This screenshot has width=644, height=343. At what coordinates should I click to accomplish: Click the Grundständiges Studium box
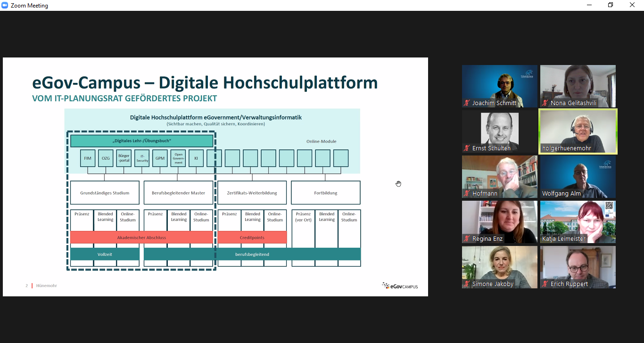(x=105, y=193)
